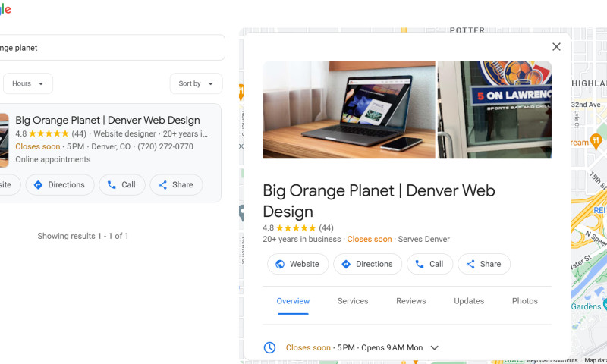Click the clock icon beside hours
The height and width of the screenshot is (364, 607).
click(269, 348)
